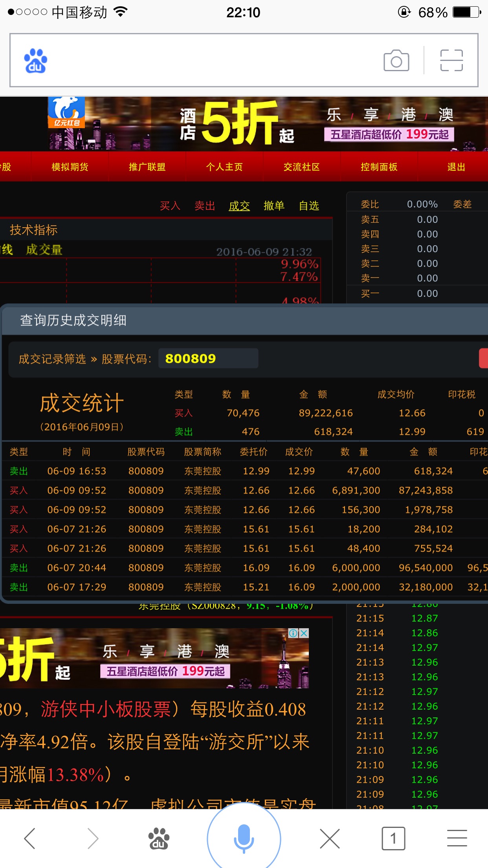Click the 退出 logout item

(x=456, y=167)
